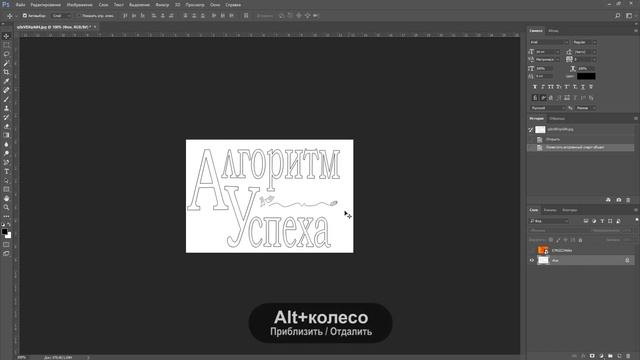
Task: Select the Dodge tool
Action: pyautogui.click(x=6, y=153)
